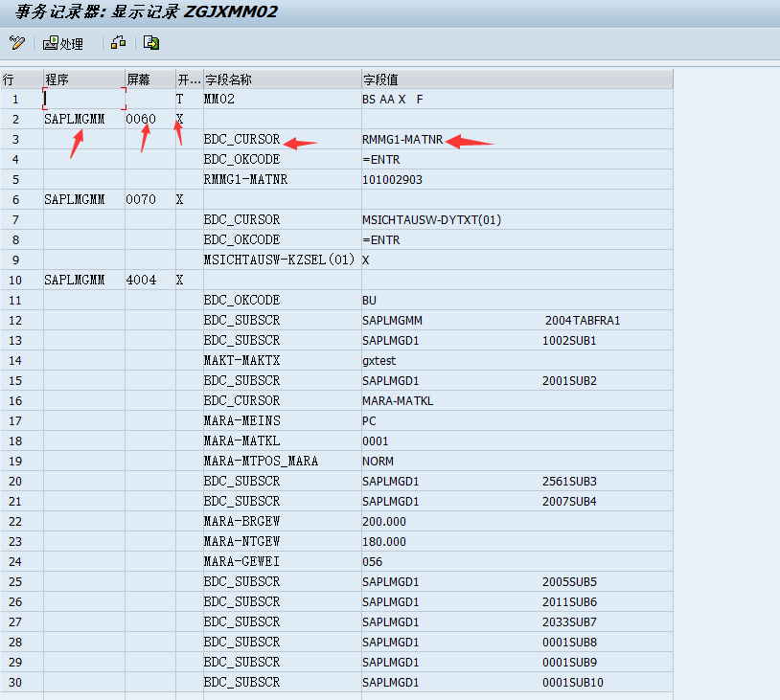780x700 pixels.
Task: Click SAPLMGMM value in row 12
Action: click(392, 321)
